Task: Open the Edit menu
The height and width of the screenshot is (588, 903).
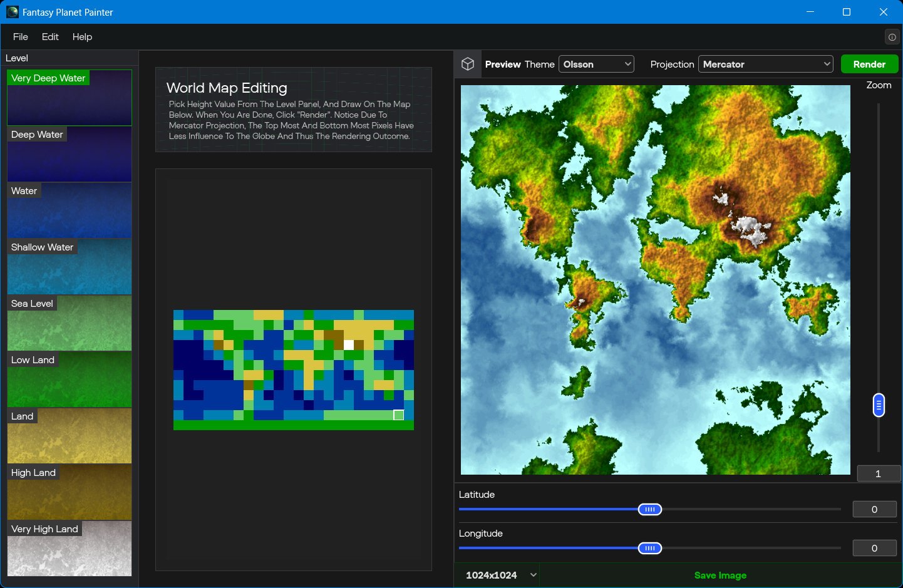Action: pyautogui.click(x=50, y=37)
